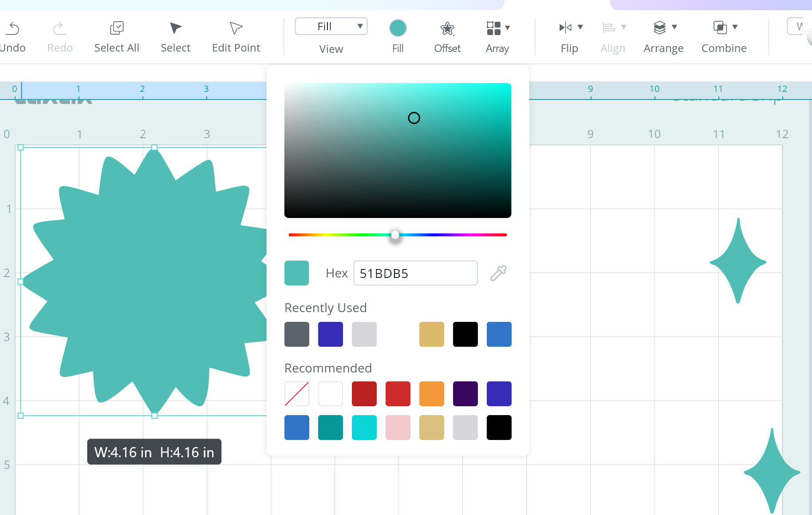This screenshot has width=812, height=515.
Task: Click the Array grid icon
Action: point(493,28)
